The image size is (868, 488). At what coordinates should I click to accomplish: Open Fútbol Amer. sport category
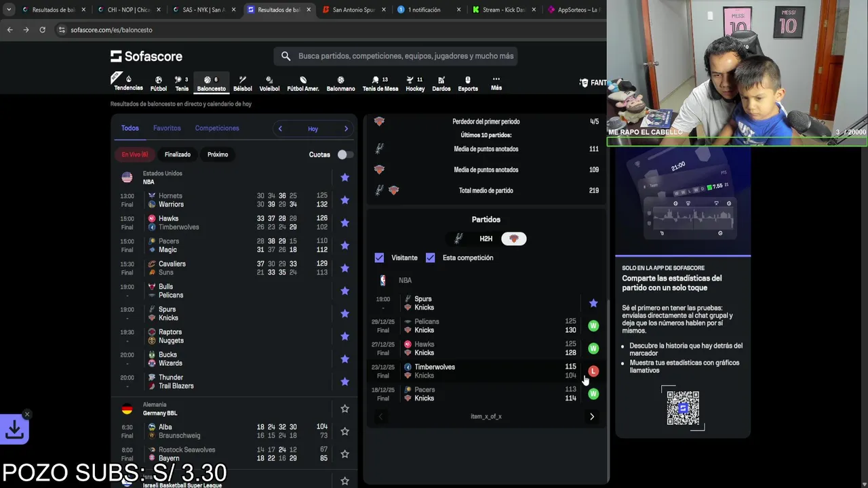303,83
